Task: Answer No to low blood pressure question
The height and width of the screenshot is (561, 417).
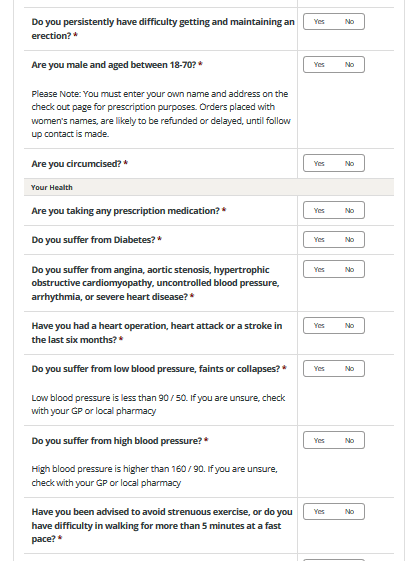Action: (349, 369)
